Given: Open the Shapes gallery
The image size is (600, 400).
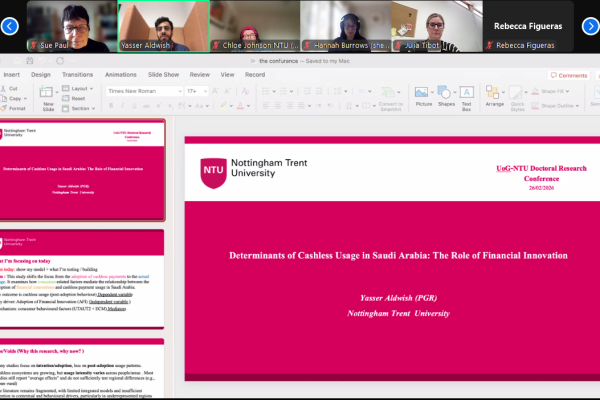Looking at the screenshot, I should 446,96.
